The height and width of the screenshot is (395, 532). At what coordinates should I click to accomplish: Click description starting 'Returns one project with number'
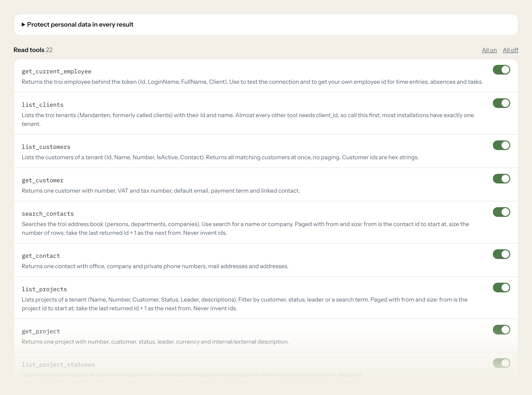coord(155,342)
